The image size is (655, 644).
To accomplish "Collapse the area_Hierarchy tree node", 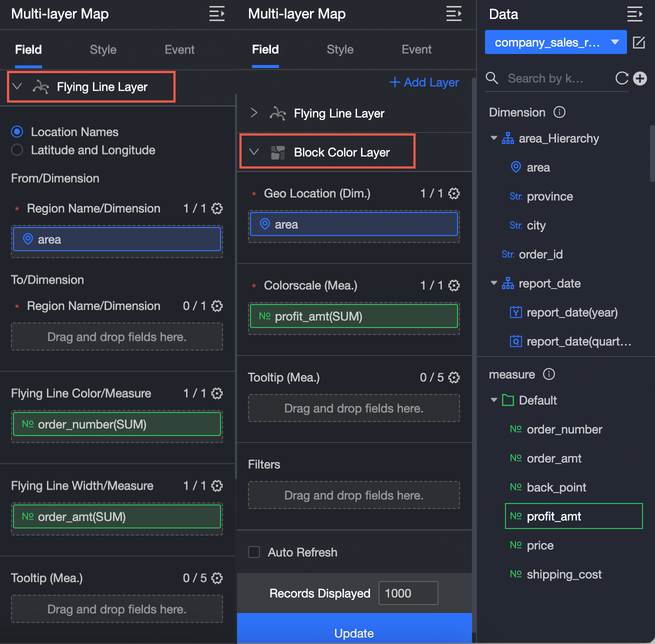I will (494, 138).
